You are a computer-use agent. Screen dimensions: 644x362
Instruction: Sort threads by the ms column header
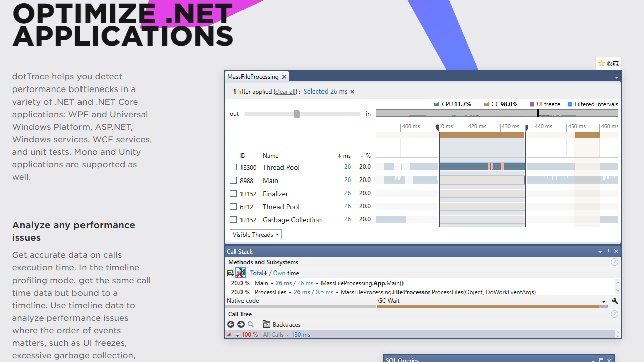(345, 156)
